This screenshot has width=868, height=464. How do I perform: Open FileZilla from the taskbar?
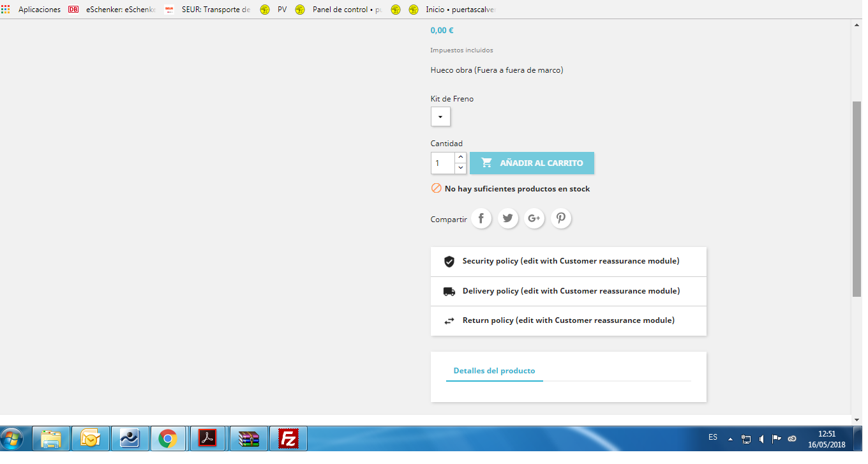point(288,438)
